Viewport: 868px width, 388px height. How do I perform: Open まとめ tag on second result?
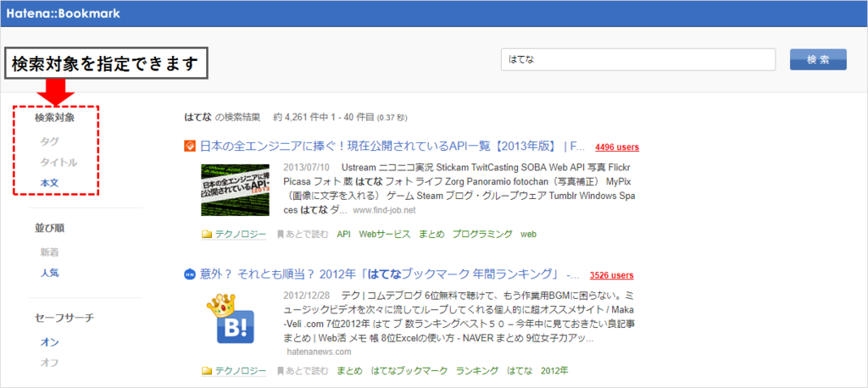(349, 371)
